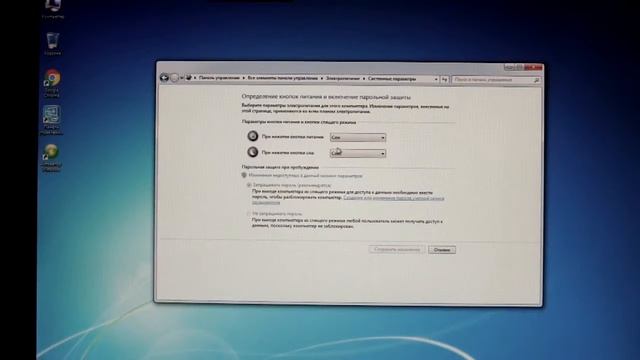Click the power button icon

click(x=253, y=136)
